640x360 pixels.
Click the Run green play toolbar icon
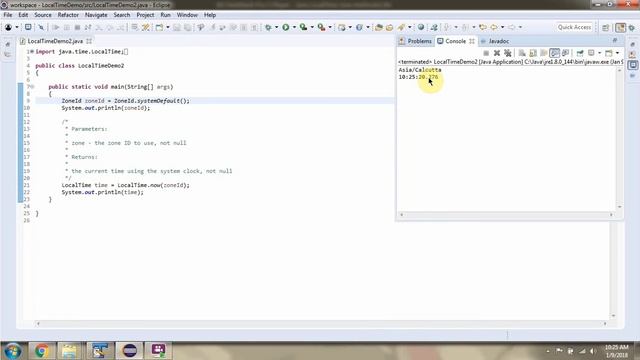pyautogui.click(x=286, y=27)
